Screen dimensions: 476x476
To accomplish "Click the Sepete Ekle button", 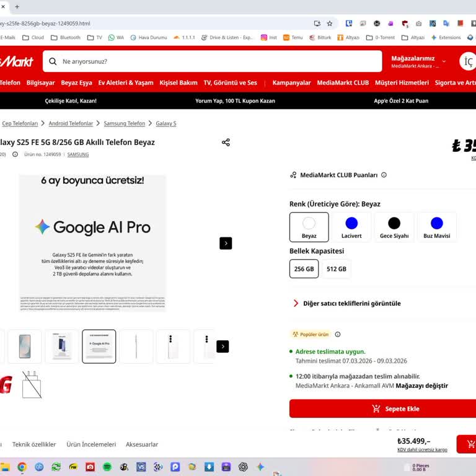I will pyautogui.click(x=382, y=408).
